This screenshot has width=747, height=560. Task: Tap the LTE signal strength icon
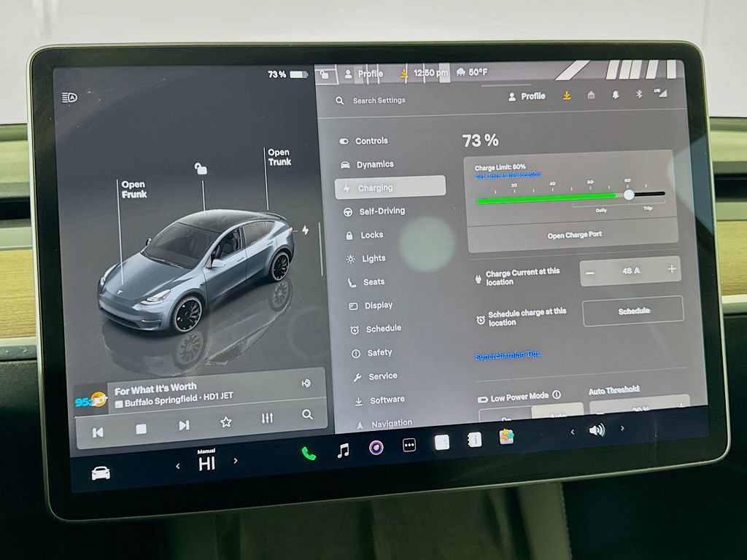(661, 93)
